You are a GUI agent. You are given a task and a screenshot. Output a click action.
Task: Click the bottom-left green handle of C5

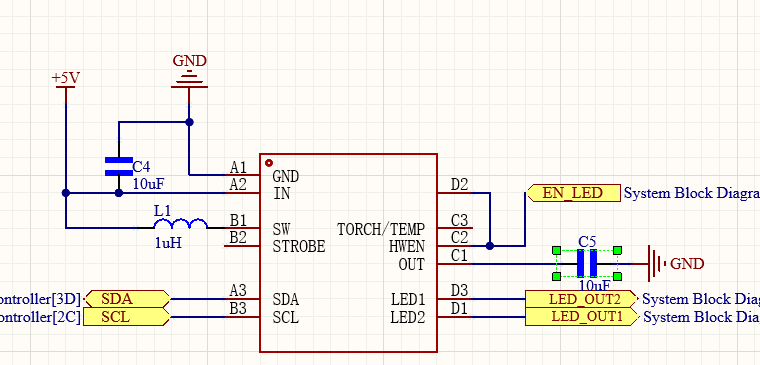pos(556,276)
